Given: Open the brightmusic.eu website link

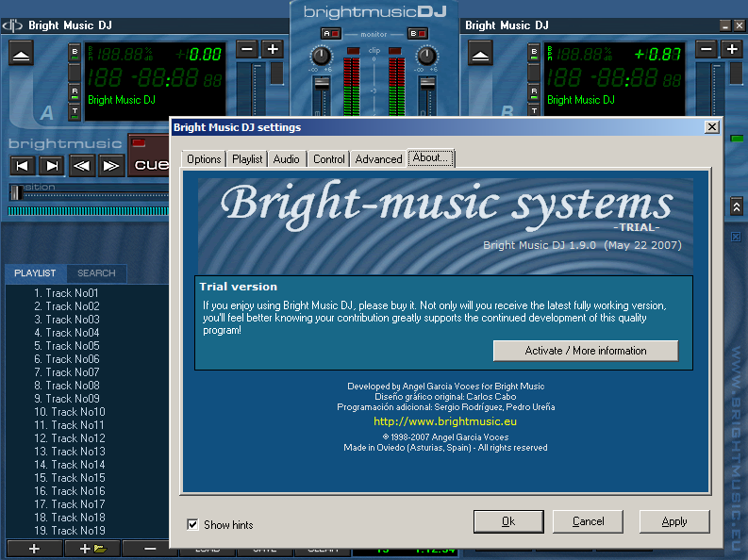Looking at the screenshot, I should click(444, 421).
